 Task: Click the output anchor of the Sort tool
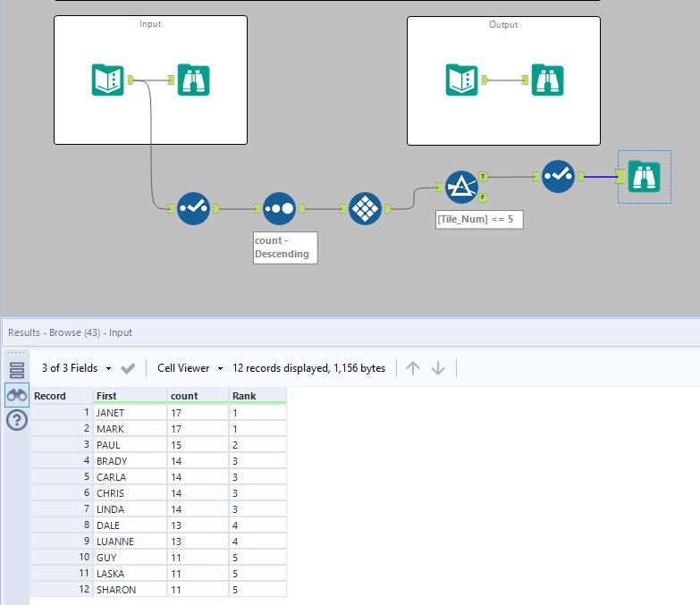(x=302, y=208)
